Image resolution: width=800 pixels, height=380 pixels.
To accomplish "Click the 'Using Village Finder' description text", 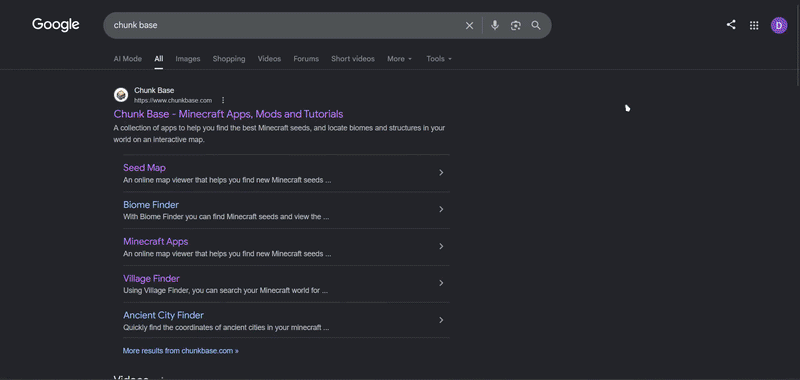I will pos(226,291).
